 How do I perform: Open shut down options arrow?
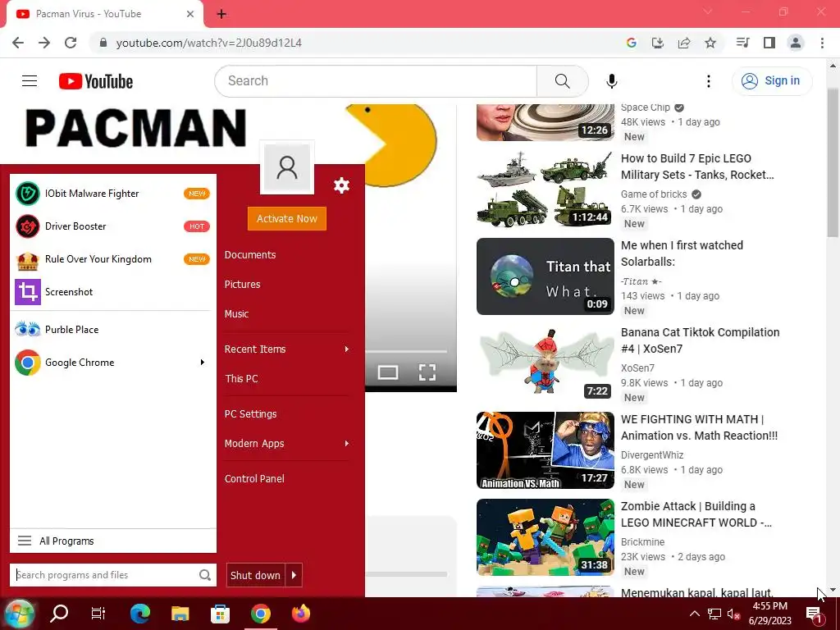click(294, 575)
